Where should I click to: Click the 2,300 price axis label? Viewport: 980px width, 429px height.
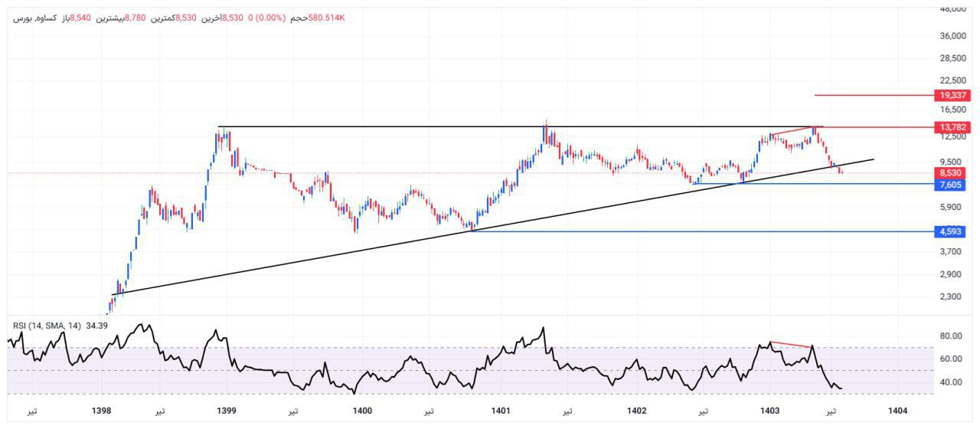pyautogui.click(x=952, y=296)
